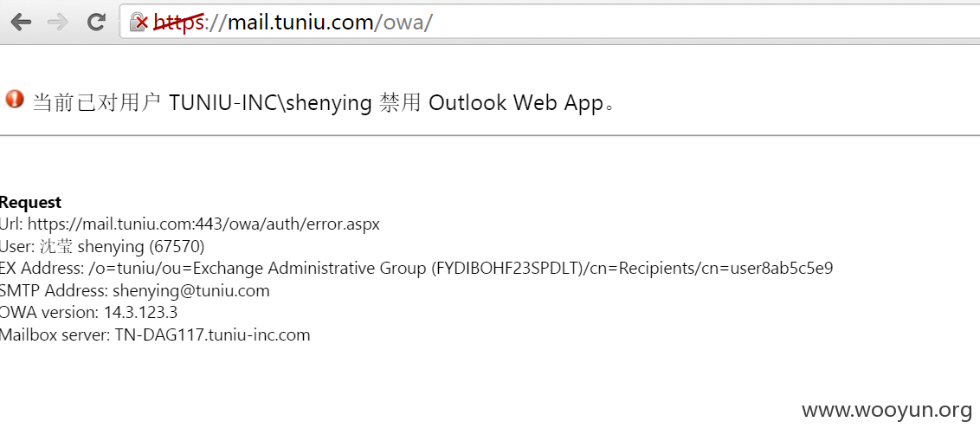Select the Url line with error.aspx
The width and height of the screenshot is (980, 435).
click(190, 224)
